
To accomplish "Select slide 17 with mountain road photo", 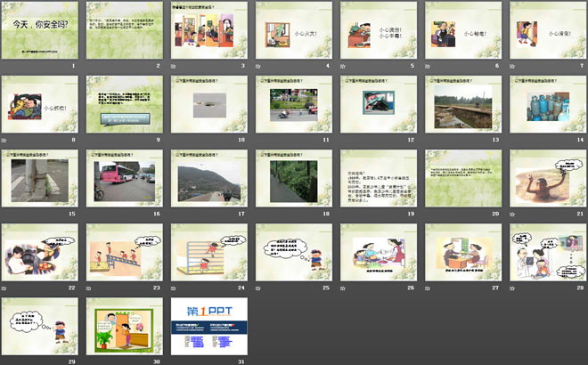I will pos(209,178).
